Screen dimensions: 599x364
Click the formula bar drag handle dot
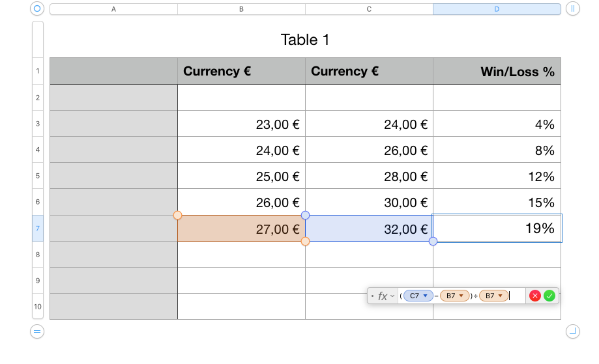click(372, 296)
